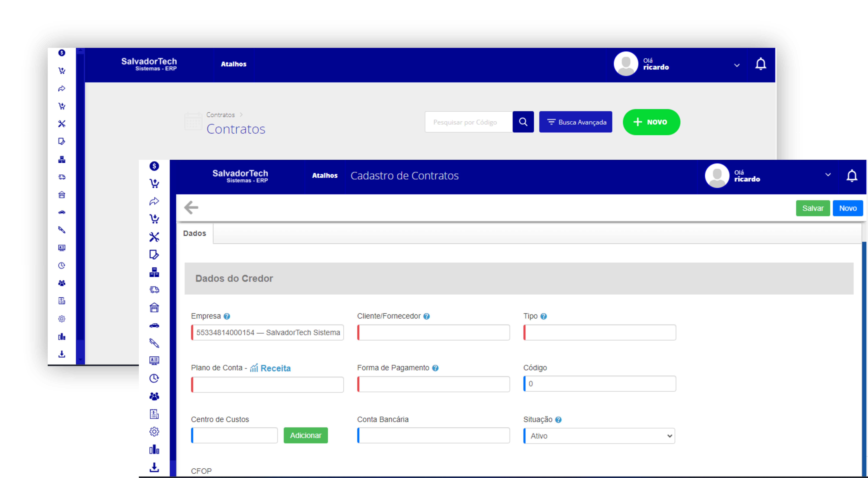
Task: Click the help icon beside Tipo
Action: point(543,316)
